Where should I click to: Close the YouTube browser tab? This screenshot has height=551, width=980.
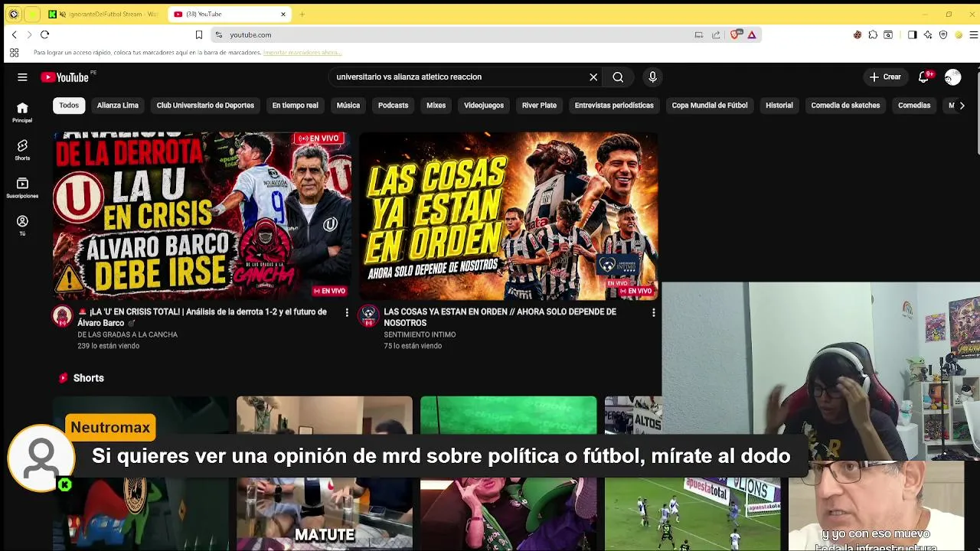[x=283, y=14]
